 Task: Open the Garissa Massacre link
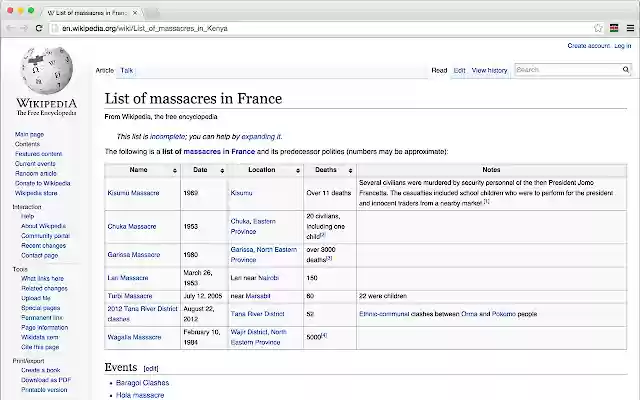pyautogui.click(x=133, y=255)
